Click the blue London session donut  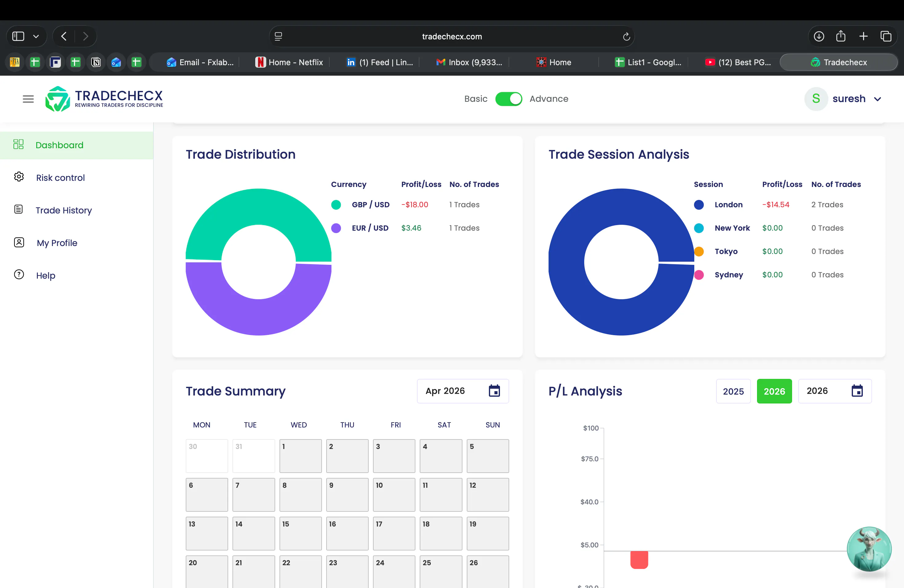[621, 317]
